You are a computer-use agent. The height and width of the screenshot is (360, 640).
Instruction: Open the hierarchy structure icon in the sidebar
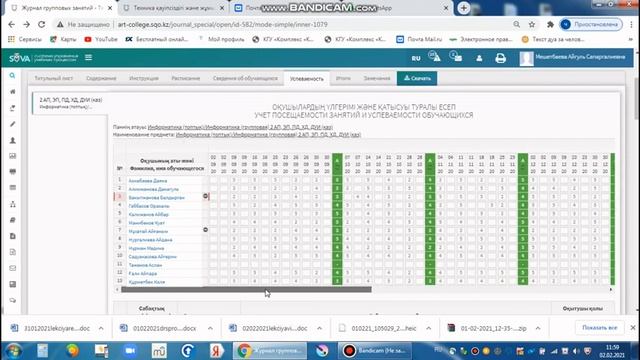pyautogui.click(x=13, y=204)
